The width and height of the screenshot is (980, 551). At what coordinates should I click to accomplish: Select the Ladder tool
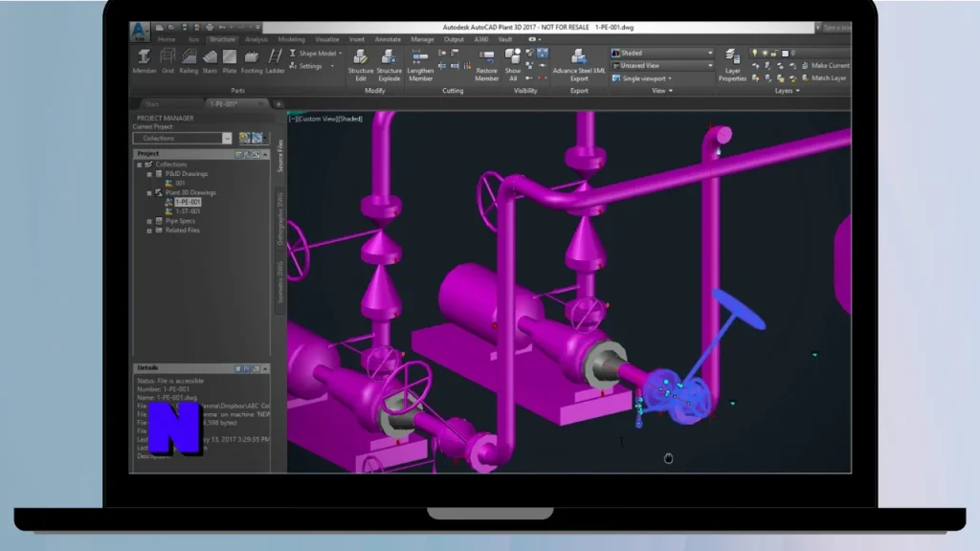click(275, 61)
